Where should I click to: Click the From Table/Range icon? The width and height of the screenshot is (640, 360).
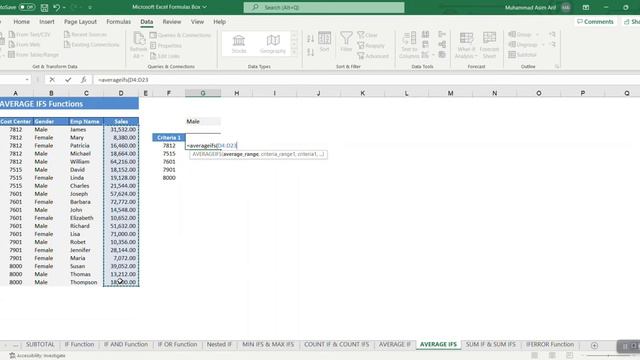[x=11, y=54]
